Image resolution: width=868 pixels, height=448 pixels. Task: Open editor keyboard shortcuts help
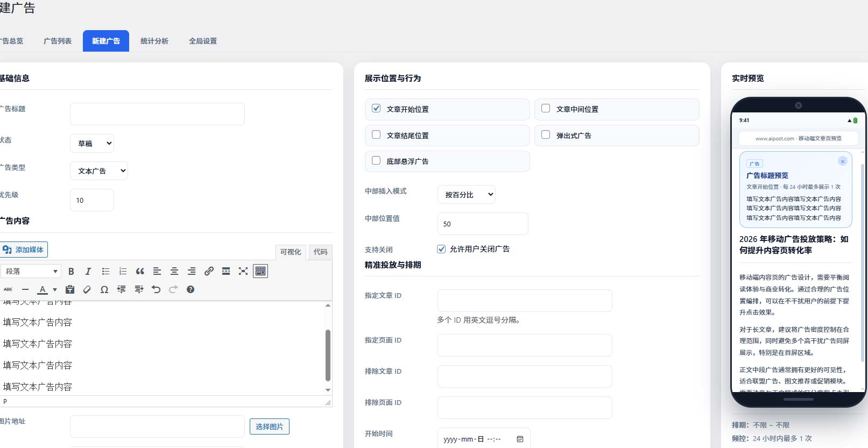[190, 289]
